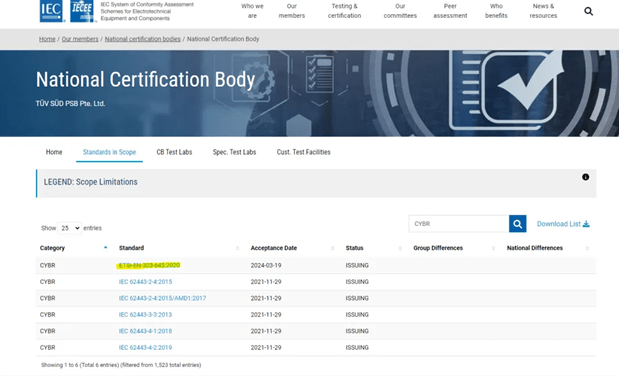Image resolution: width=619 pixels, height=376 pixels.
Task: Sort by Group Differences column header
Action: coord(438,248)
